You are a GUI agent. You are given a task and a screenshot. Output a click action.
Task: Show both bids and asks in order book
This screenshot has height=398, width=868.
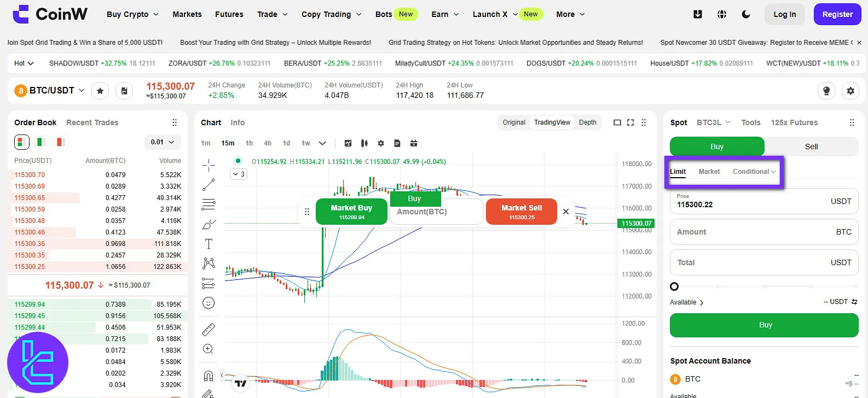pos(21,142)
